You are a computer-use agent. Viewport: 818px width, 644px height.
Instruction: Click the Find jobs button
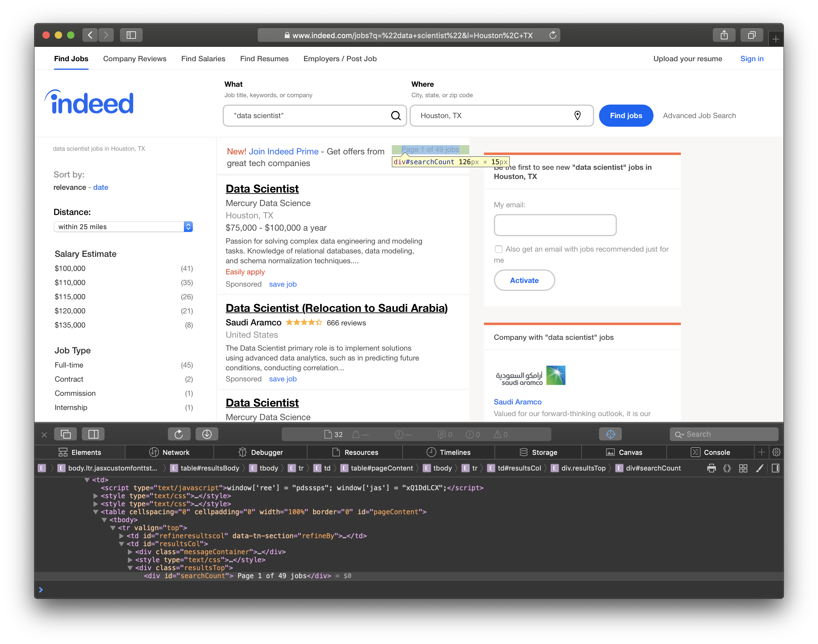(626, 116)
